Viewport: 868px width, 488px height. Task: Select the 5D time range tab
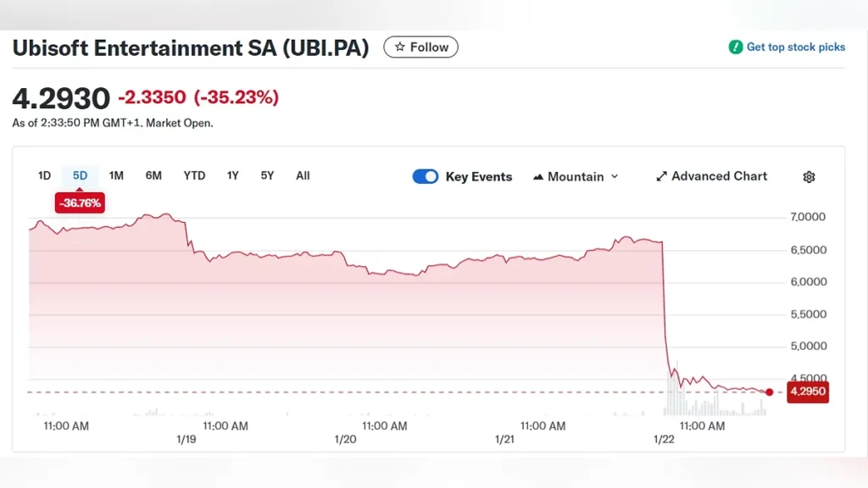(80, 175)
